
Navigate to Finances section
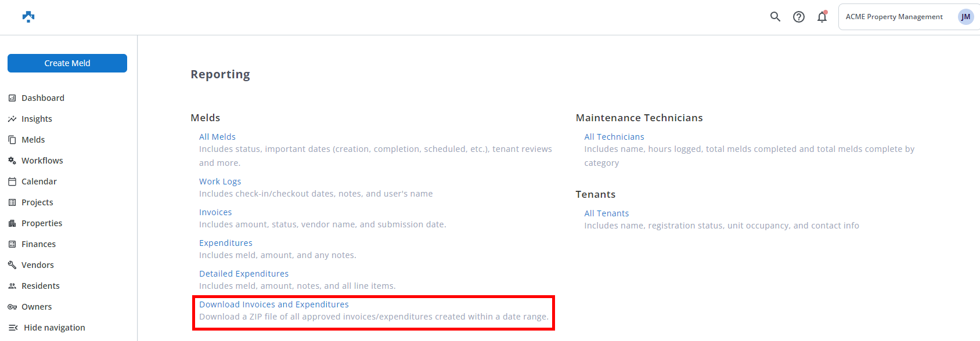point(38,244)
